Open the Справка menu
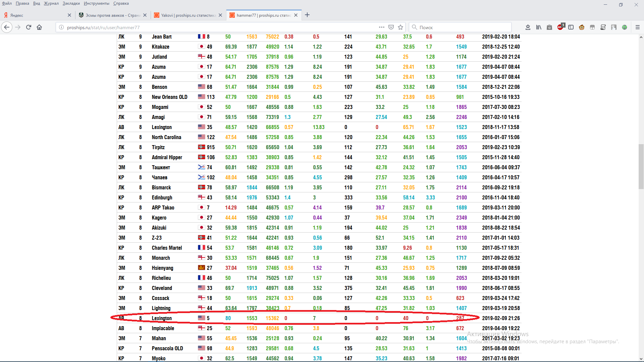Image resolution: width=644 pixels, height=362 pixels. [x=121, y=3]
